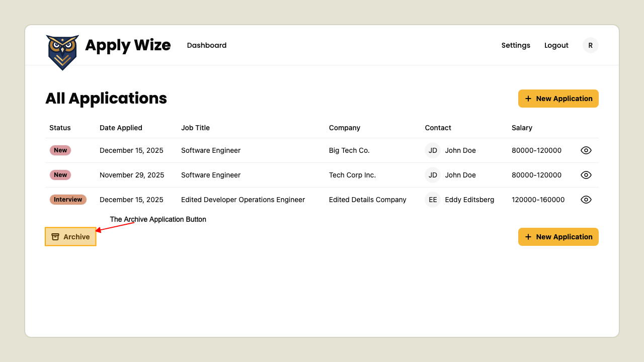Viewport: 644px width, 362px height.
Task: Click the JD avatar in the Tech Corp row
Action: (x=433, y=175)
